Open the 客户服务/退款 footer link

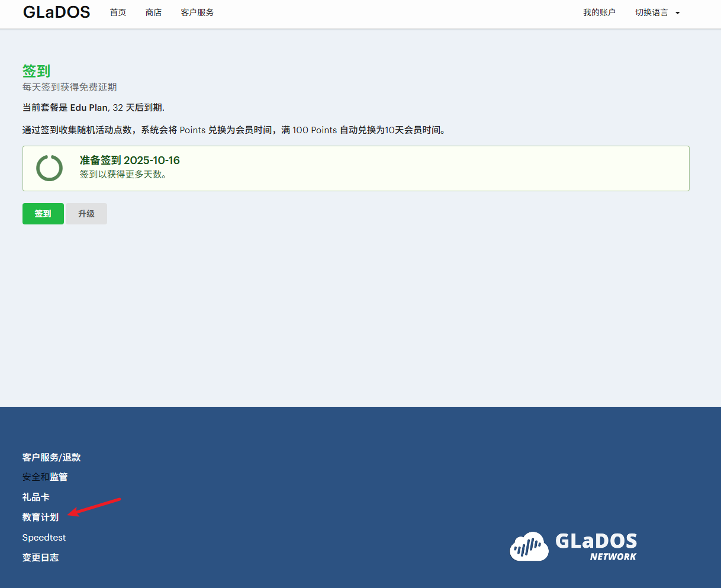51,457
